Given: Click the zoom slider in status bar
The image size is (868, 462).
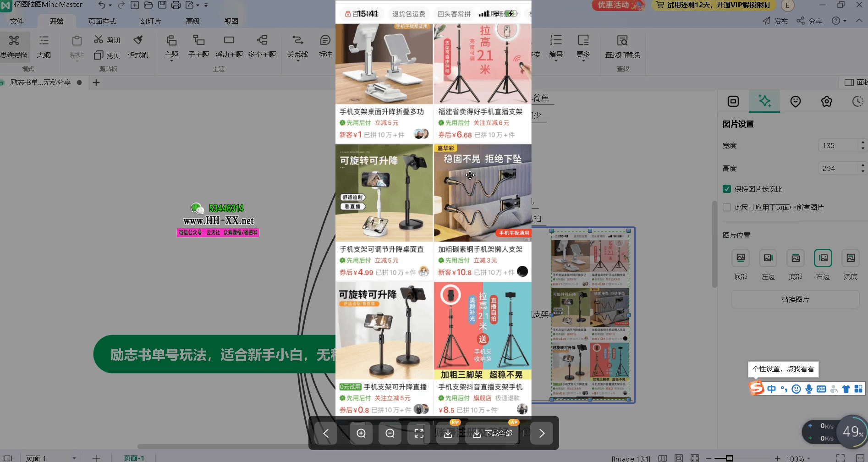Looking at the screenshot, I should tap(729, 458).
